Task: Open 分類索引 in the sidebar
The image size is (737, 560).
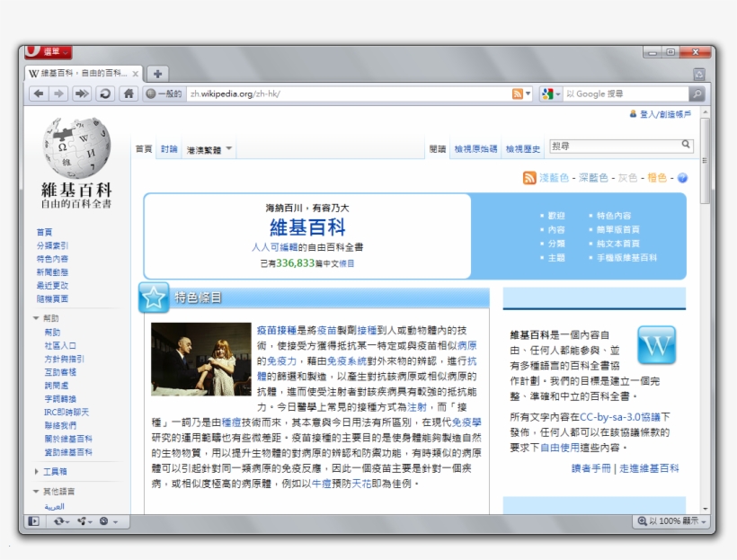Action: click(x=52, y=245)
